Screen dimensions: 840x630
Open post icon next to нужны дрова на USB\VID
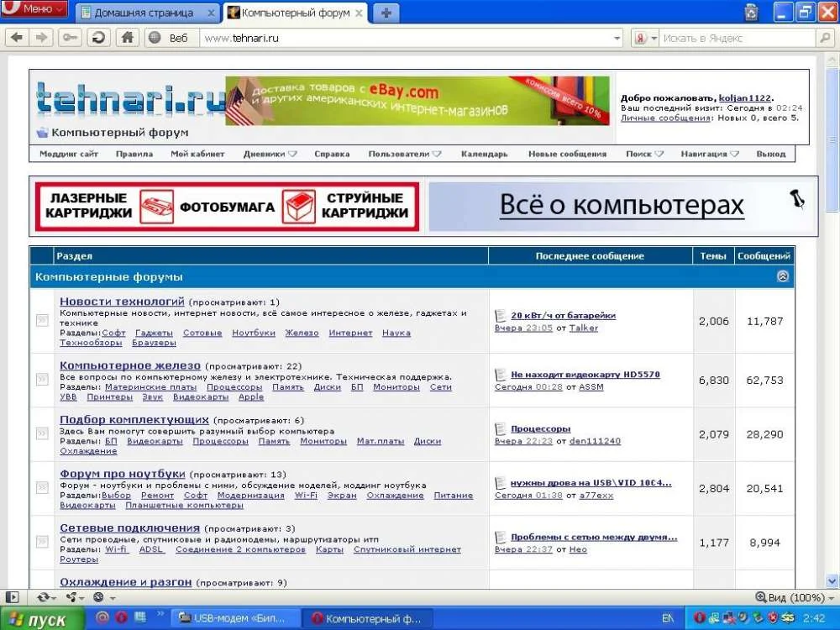tap(501, 483)
